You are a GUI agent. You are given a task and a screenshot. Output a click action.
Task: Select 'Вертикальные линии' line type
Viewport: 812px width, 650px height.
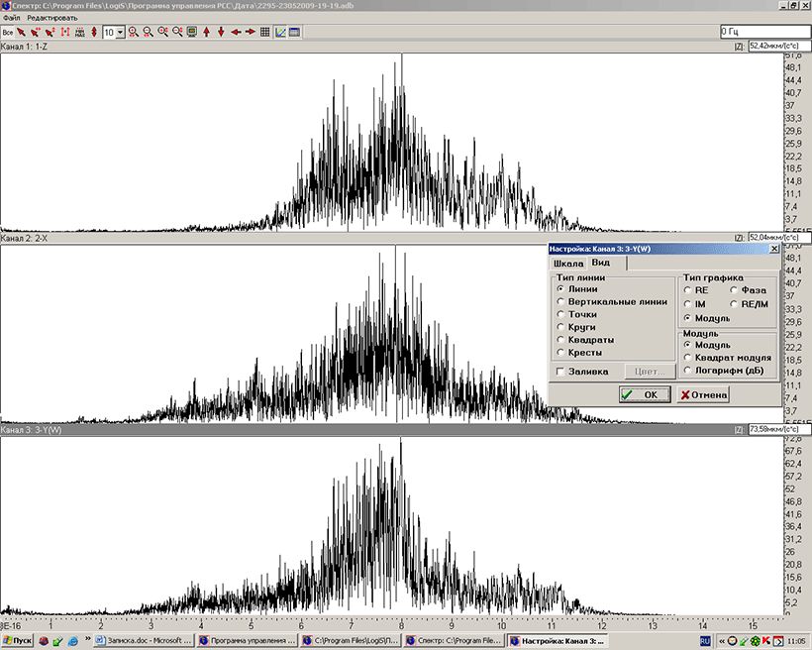pyautogui.click(x=560, y=301)
